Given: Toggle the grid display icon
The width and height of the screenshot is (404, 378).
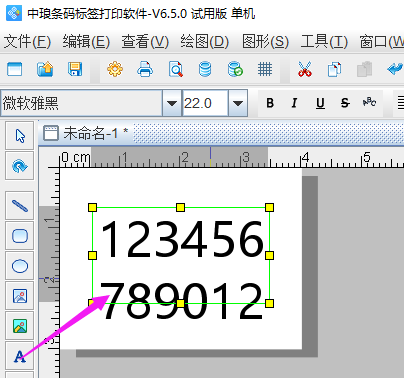Looking at the screenshot, I should (x=265, y=70).
